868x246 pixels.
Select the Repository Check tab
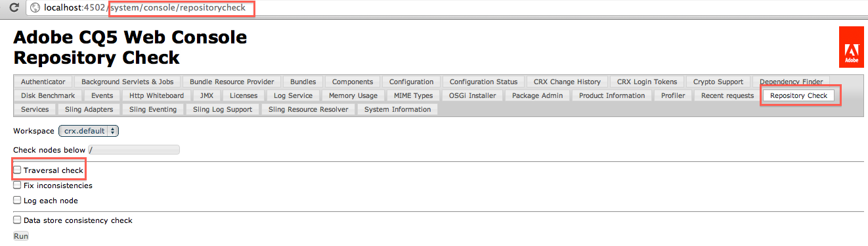tap(798, 95)
